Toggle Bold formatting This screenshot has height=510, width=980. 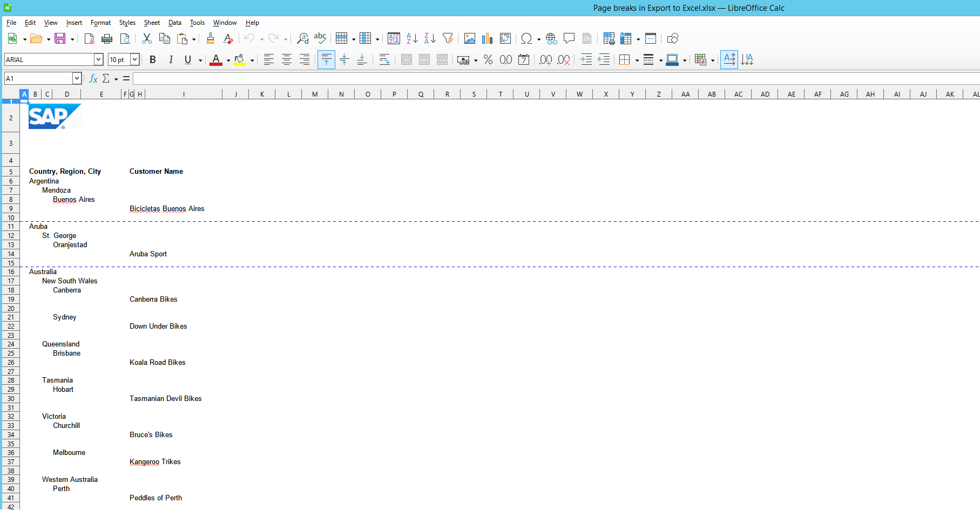tap(153, 59)
